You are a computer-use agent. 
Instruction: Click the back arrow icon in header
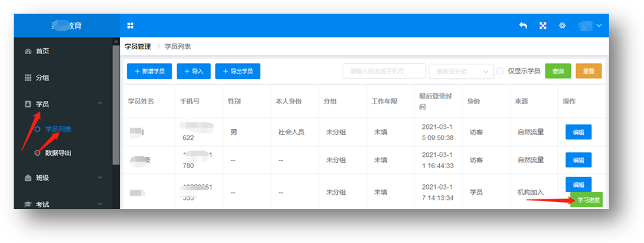(523, 25)
